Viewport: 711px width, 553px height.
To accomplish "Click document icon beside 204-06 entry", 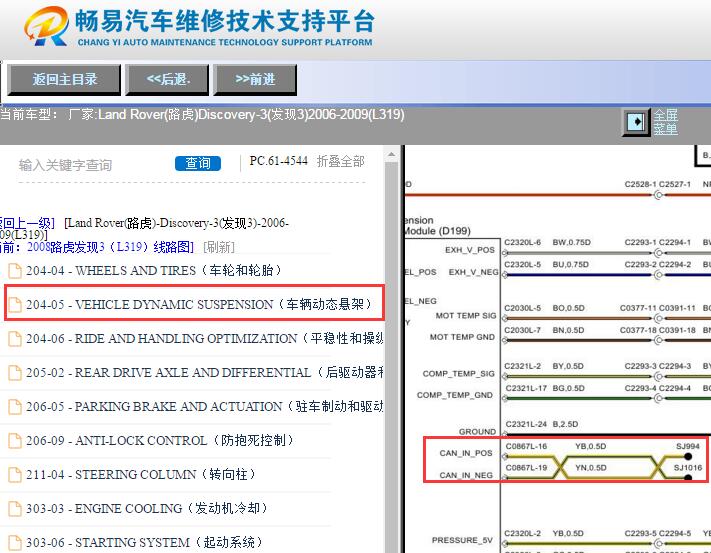I will [15, 339].
